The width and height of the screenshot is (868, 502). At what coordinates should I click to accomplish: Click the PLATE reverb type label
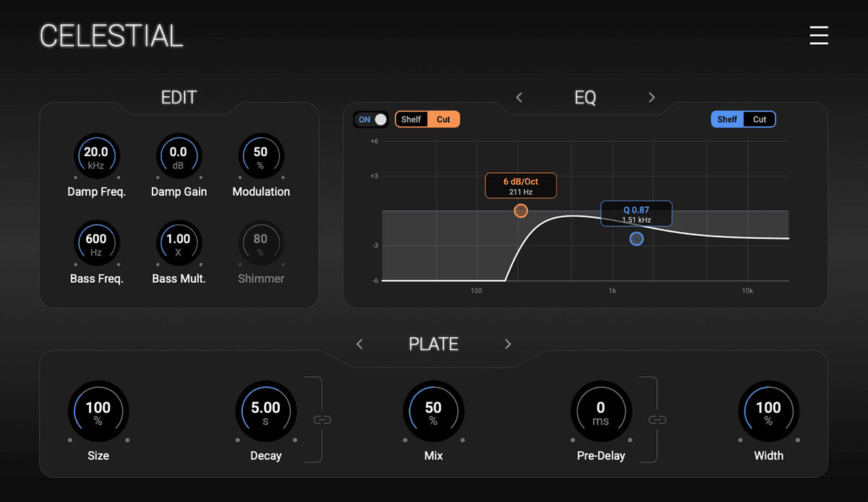point(433,344)
